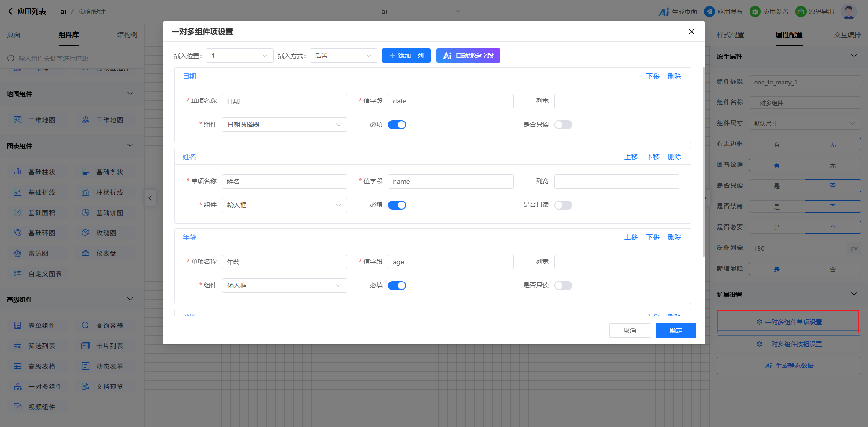This screenshot has height=427, width=868.
Task: Open the 插入方式 dropdown showing 后置
Action: (x=343, y=56)
